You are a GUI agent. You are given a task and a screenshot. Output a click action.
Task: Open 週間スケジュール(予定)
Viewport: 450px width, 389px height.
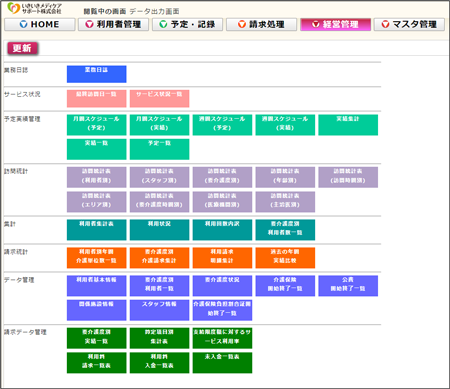[x=222, y=125]
